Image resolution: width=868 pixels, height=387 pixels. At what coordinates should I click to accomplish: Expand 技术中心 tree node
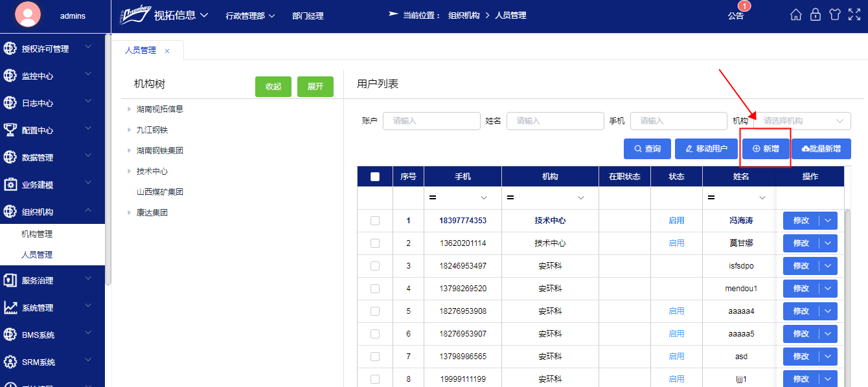point(130,171)
